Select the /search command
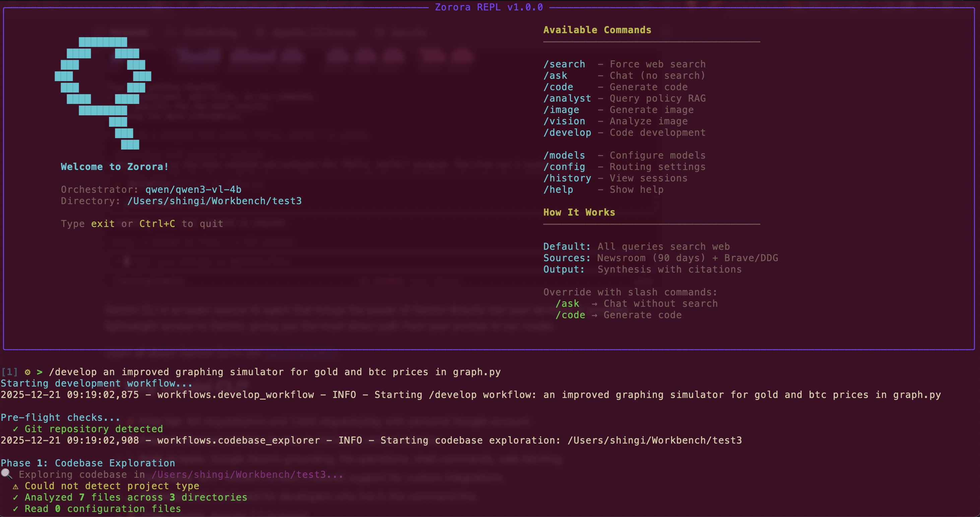The width and height of the screenshot is (980, 517). (564, 64)
